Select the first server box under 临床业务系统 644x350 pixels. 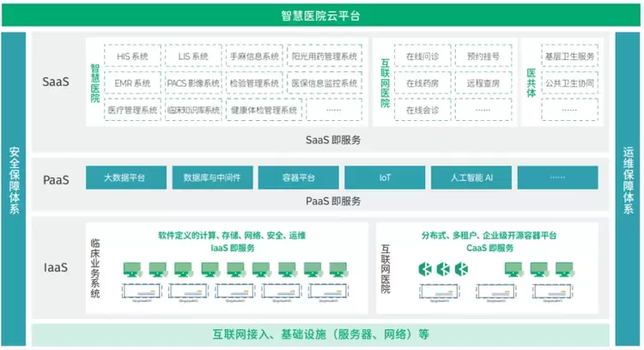(142, 291)
